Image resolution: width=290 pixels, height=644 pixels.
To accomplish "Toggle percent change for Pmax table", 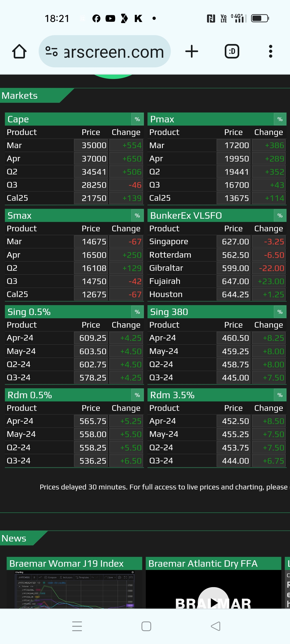I will [x=280, y=119].
